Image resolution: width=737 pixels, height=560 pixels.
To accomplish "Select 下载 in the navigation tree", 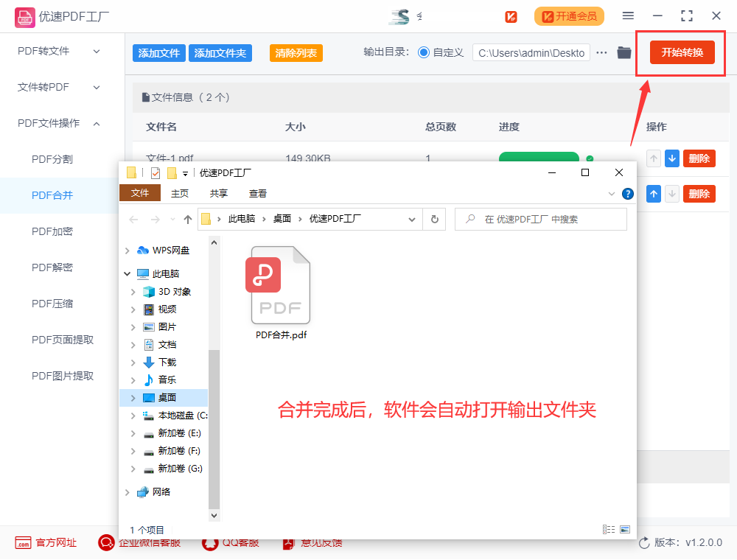I will [x=167, y=363].
